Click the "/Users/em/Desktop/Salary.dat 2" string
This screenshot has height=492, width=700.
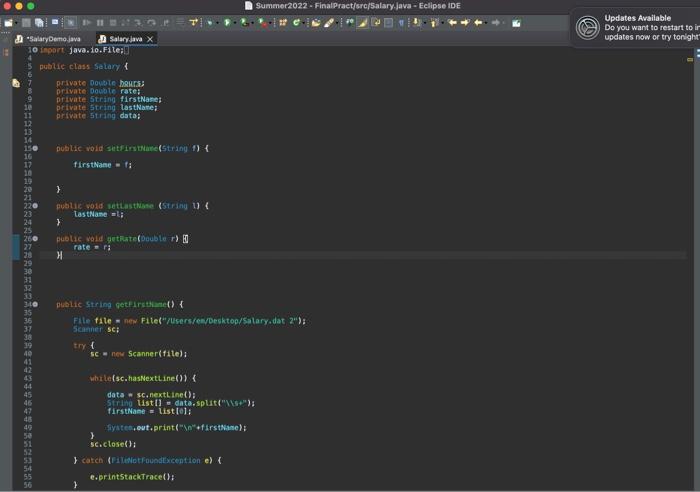tap(228, 321)
